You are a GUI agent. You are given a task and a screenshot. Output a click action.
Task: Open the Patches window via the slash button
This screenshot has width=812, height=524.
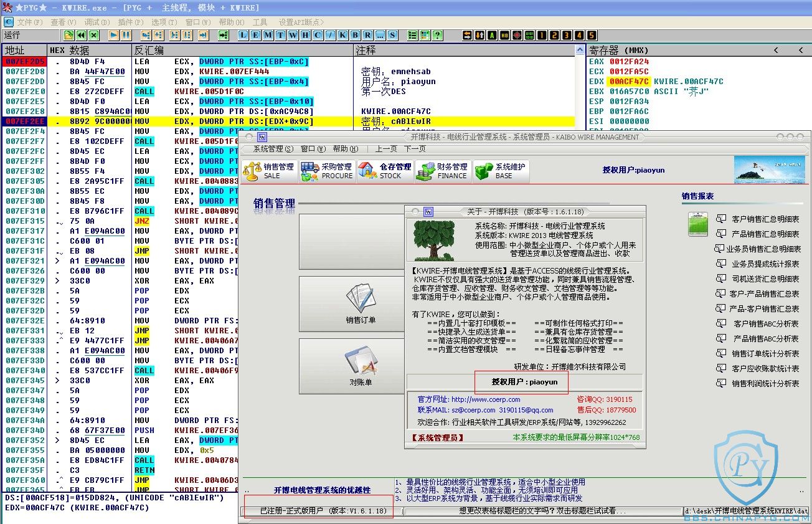(x=331, y=35)
